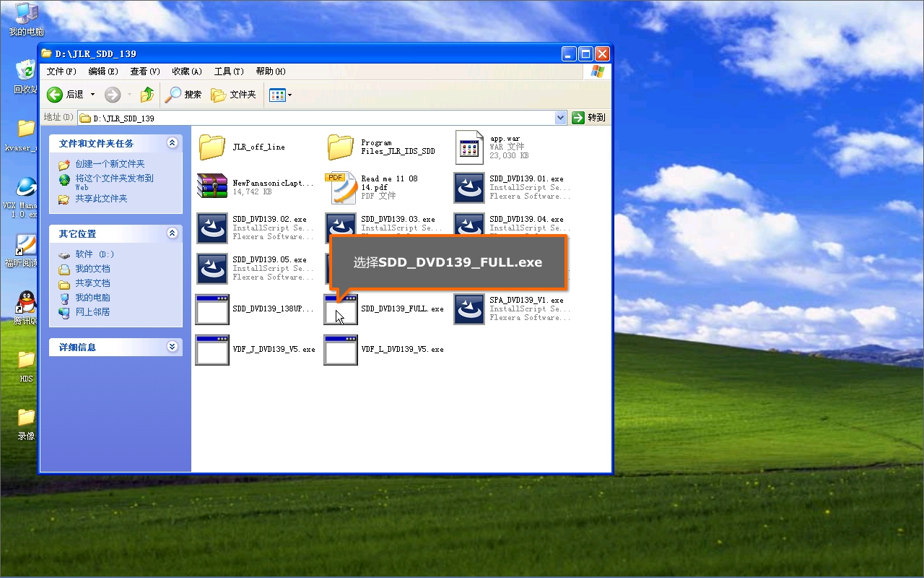Click the Go (转到) button
924x578 pixels.
588,118
